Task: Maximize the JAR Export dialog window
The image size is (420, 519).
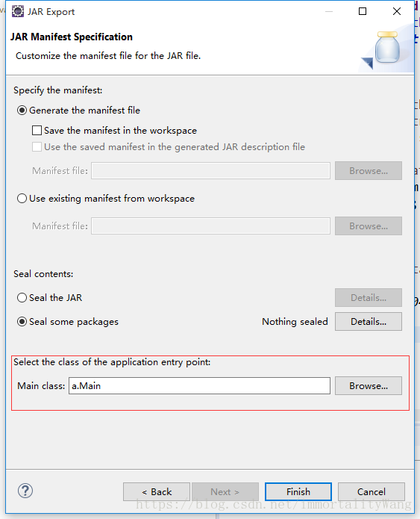Action: pyautogui.click(x=363, y=11)
